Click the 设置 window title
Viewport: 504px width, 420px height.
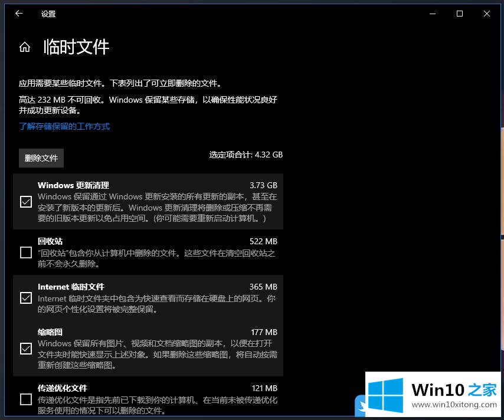pos(48,14)
